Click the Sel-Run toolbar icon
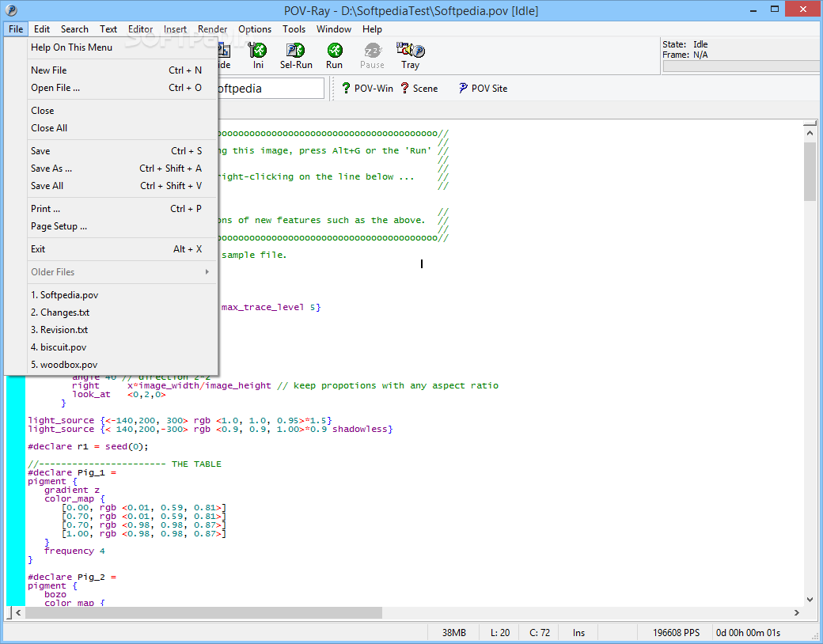 click(x=295, y=55)
